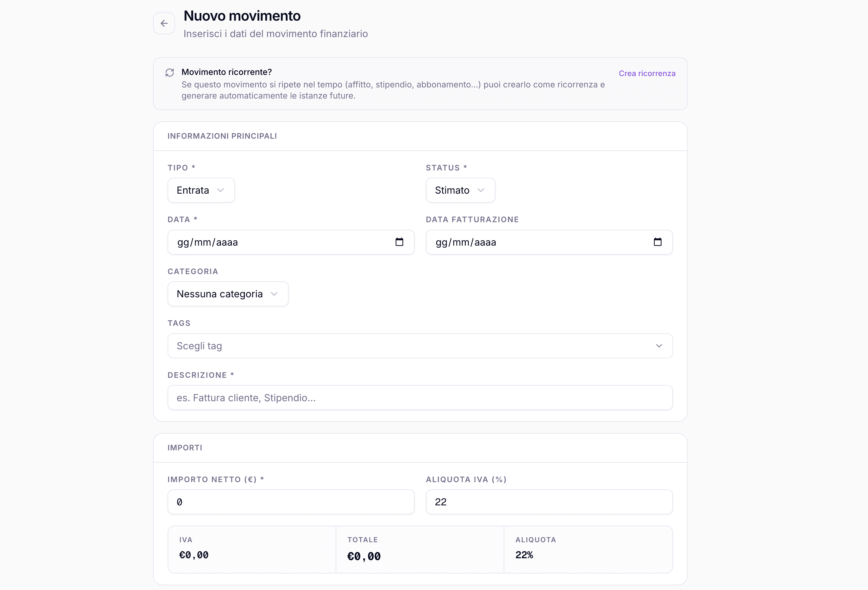
Task: Click the Nuovo movimento heading
Action: [242, 16]
